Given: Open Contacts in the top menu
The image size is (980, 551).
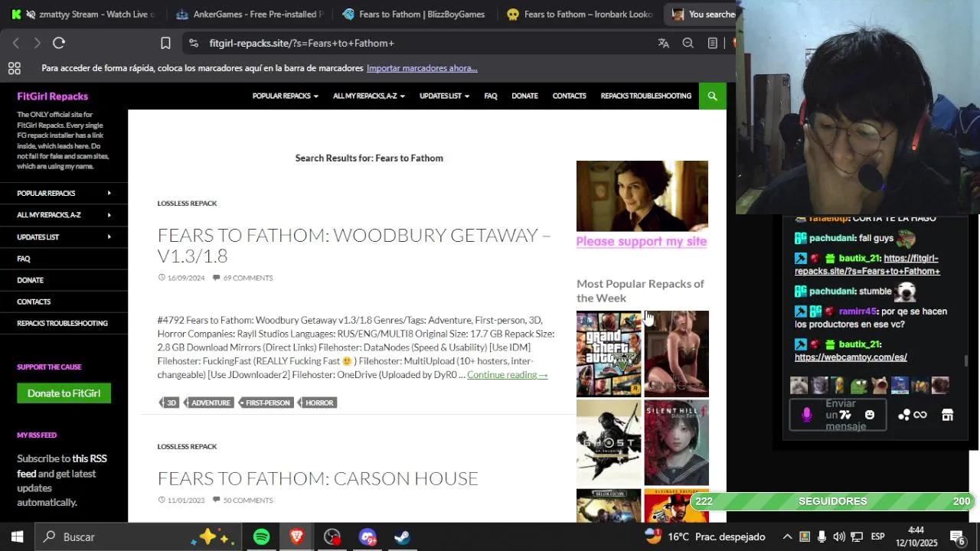Looking at the screenshot, I should [x=569, y=96].
